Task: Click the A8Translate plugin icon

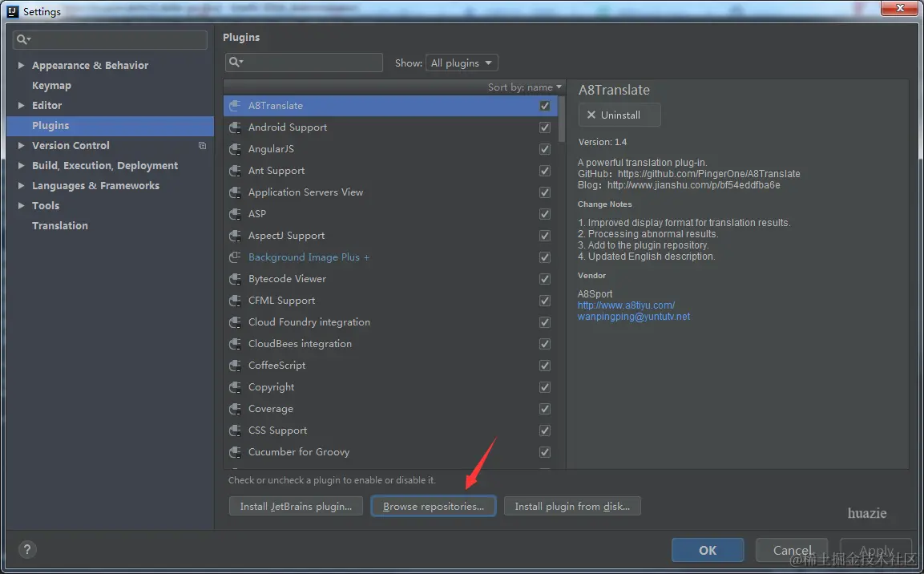Action: [235, 106]
